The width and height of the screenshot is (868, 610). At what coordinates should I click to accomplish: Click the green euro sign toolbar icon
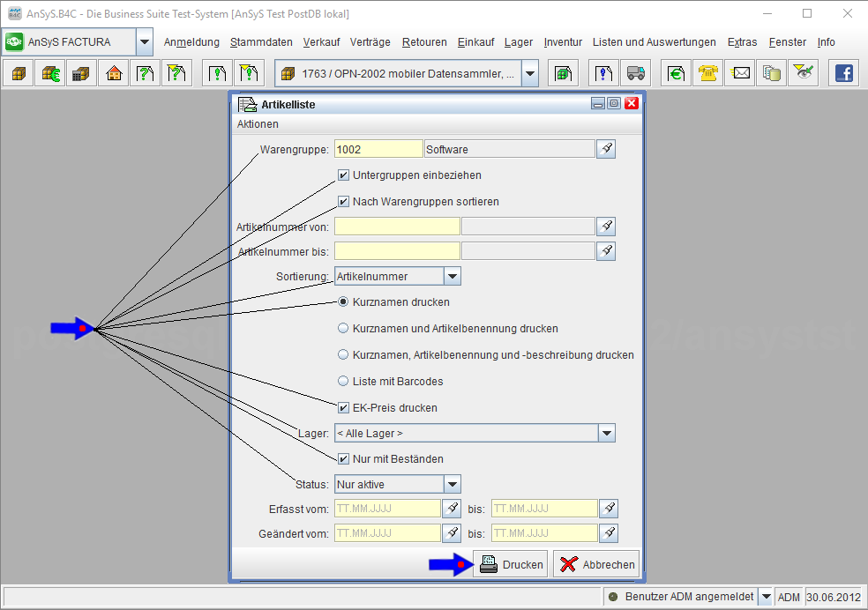point(676,74)
